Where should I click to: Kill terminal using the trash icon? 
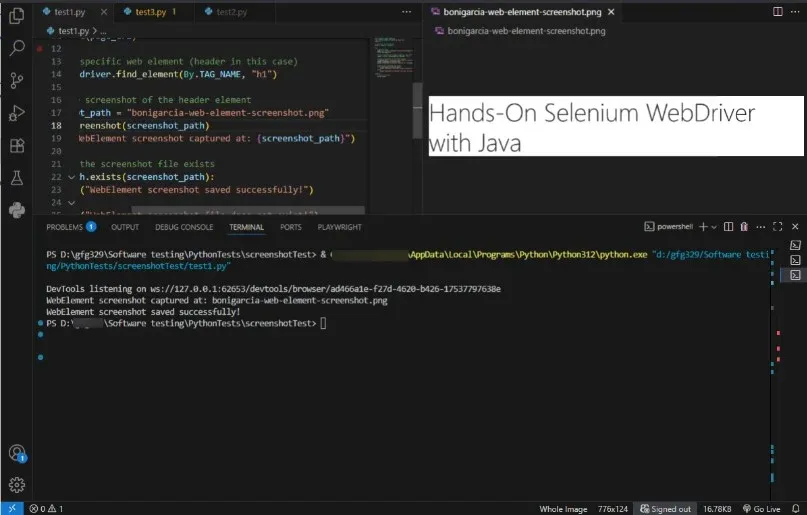745,227
